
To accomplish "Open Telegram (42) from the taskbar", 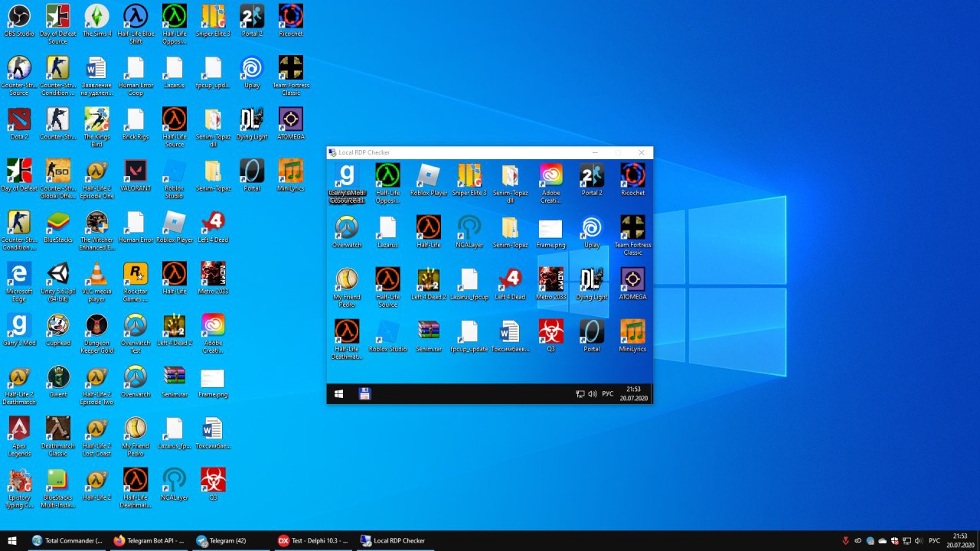I will pos(231,540).
